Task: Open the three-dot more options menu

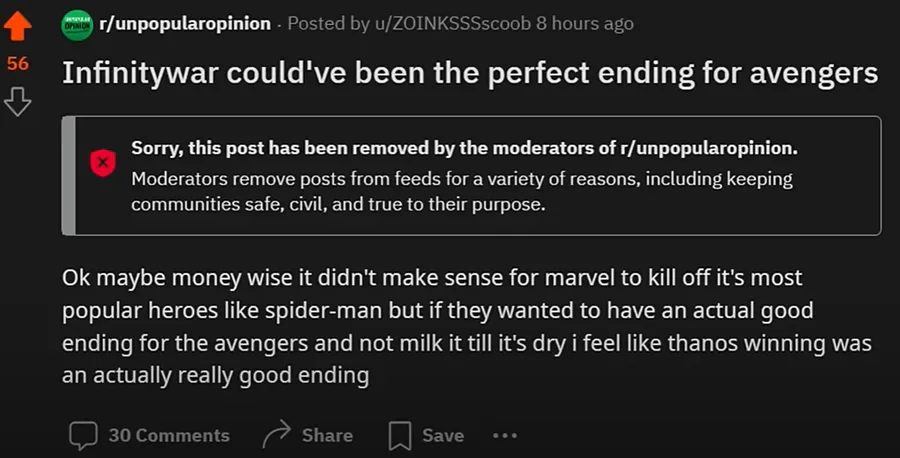Action: (505, 435)
